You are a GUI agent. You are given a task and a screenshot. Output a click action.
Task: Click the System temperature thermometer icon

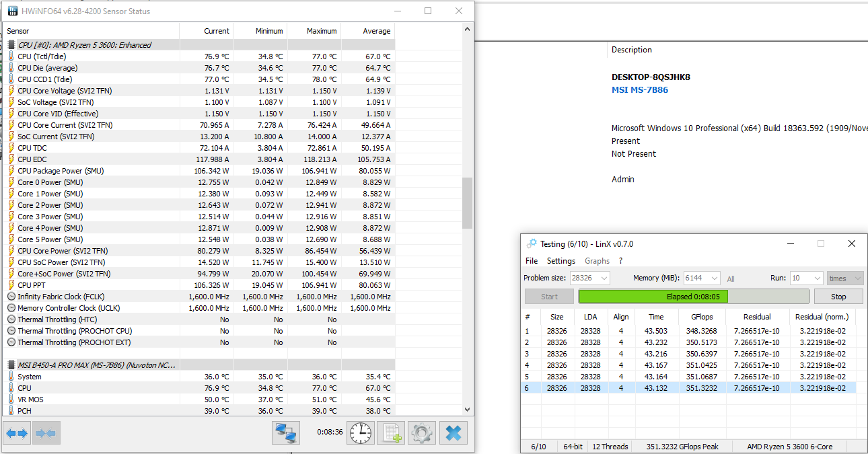point(11,377)
